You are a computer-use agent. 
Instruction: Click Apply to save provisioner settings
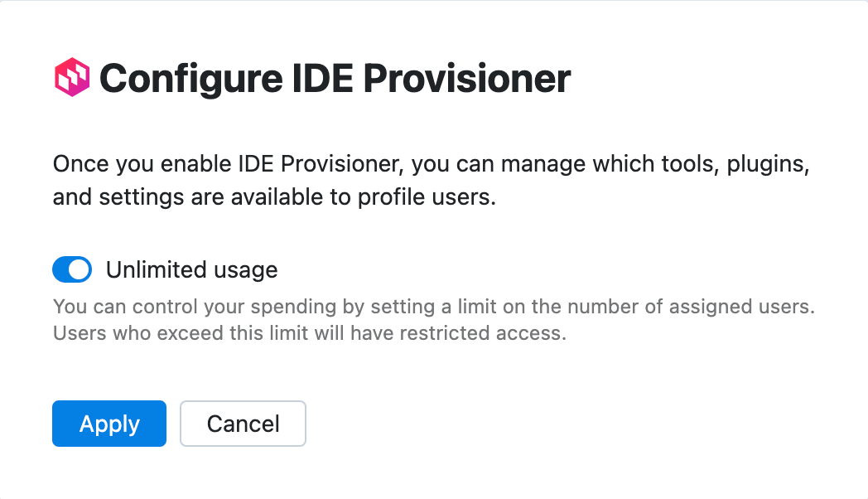[x=108, y=424]
